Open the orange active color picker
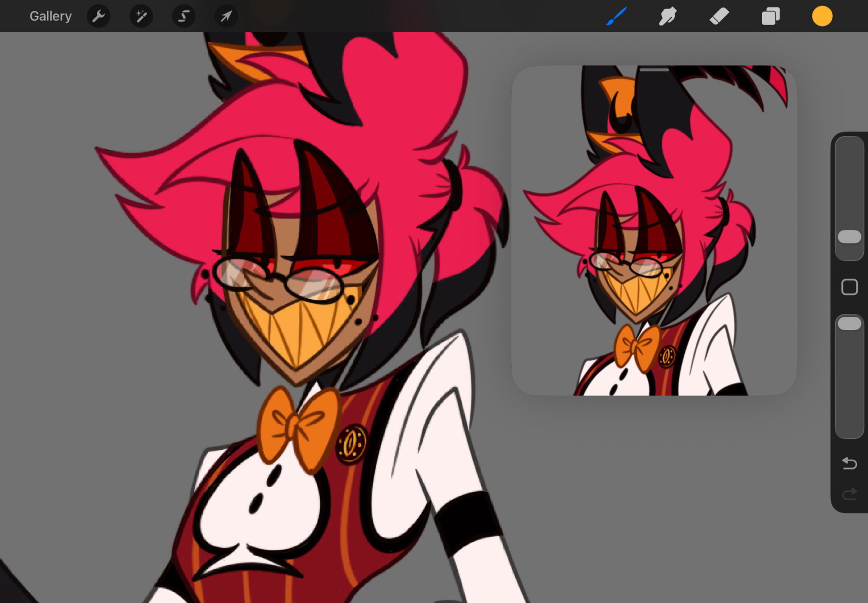This screenshot has height=603, width=868. 822,16
